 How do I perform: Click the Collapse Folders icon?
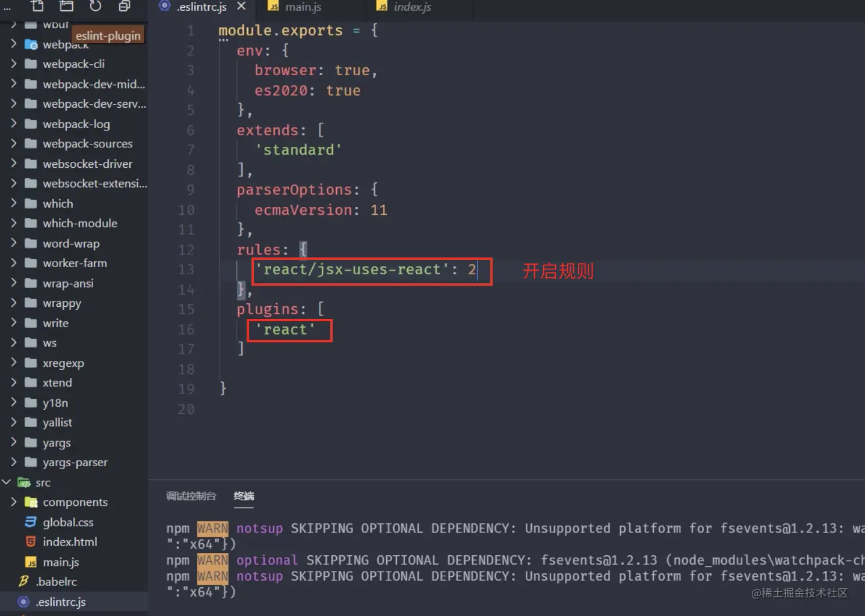click(x=124, y=6)
